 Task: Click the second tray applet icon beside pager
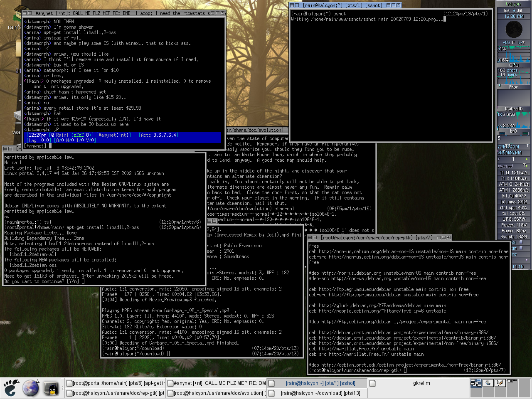point(488,383)
